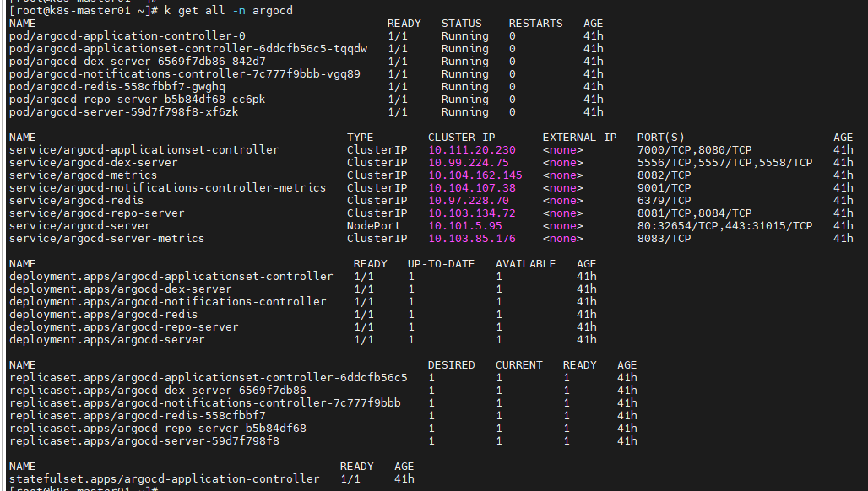Click service/argocd-applicationset-controller name
Viewport: 868px width, 491px height.
pyautogui.click(x=144, y=150)
